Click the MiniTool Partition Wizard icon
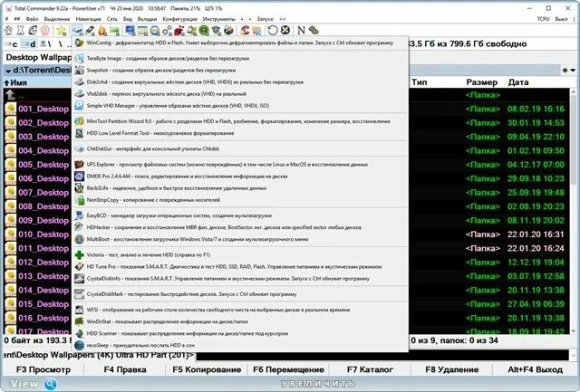 pyautogui.click(x=79, y=121)
